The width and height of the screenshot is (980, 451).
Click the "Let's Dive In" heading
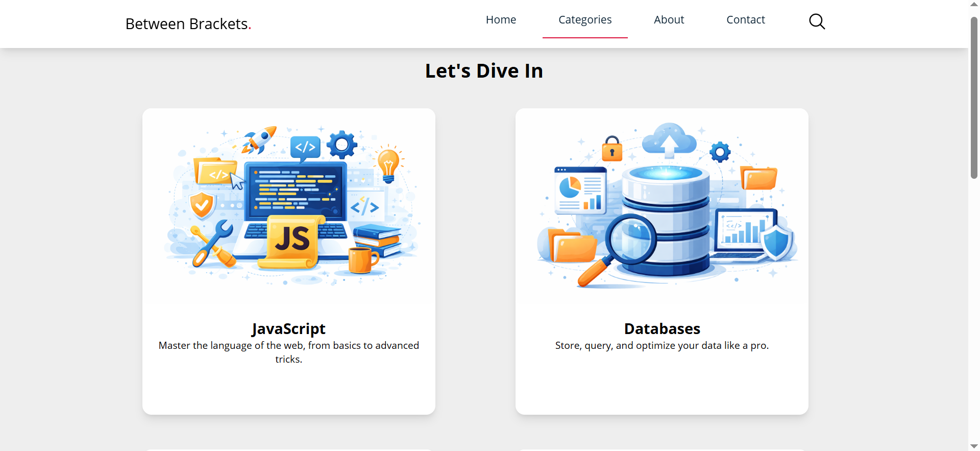tap(484, 71)
